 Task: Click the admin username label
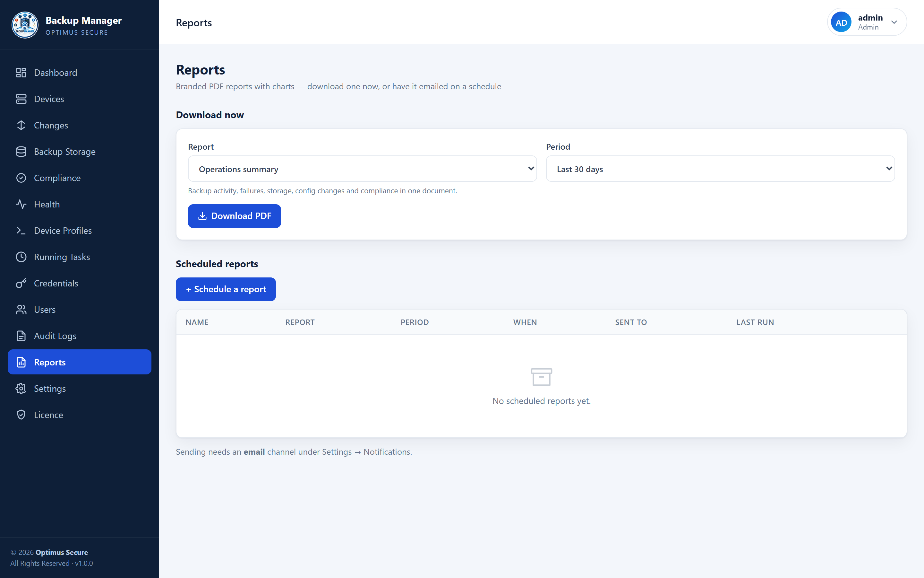tap(870, 18)
